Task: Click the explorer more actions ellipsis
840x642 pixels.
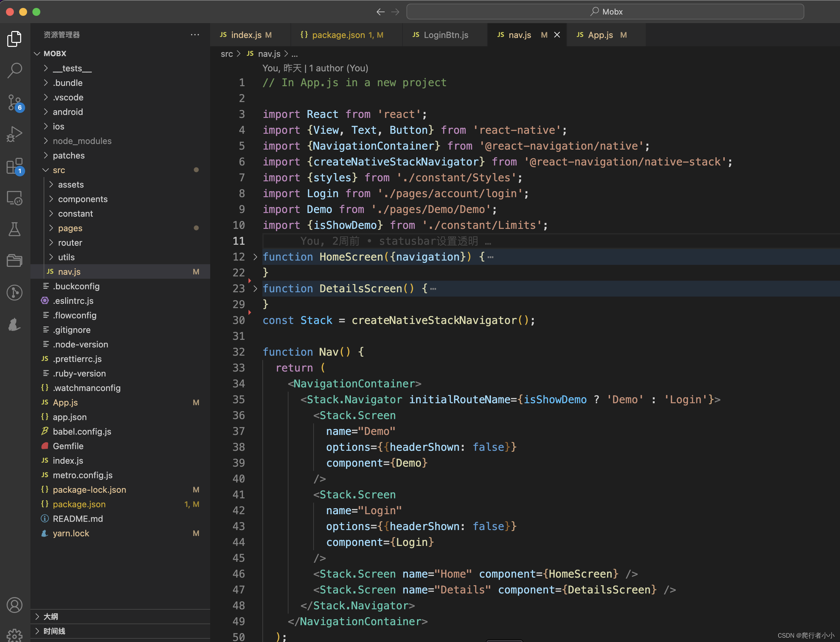Action: [x=195, y=35]
